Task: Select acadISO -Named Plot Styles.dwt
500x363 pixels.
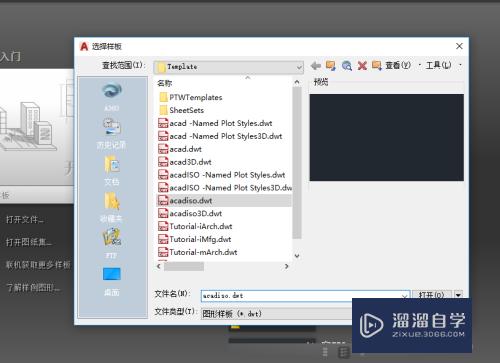Action: tap(222, 175)
